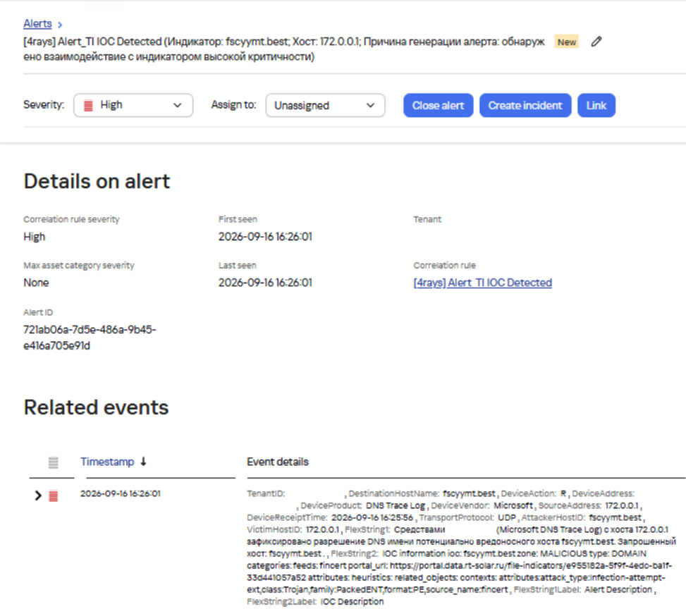Click the Severity dropdown chevron arrow
This screenshot has height=616, width=686.
177,106
